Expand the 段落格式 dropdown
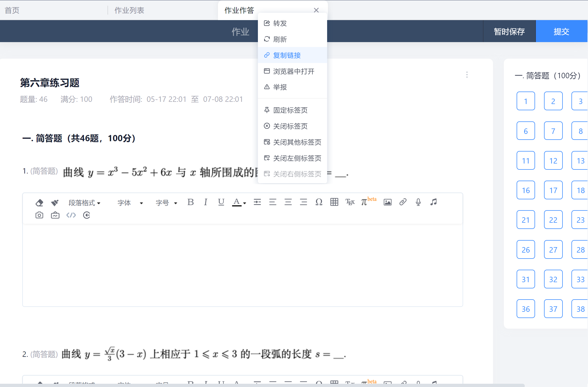588x387 pixels. point(84,203)
